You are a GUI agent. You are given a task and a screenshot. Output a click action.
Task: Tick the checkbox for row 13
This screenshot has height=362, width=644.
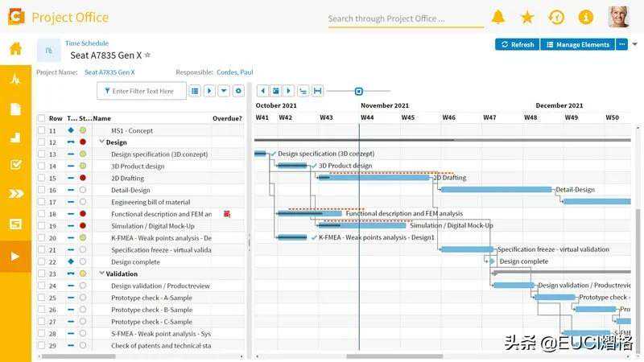point(41,154)
